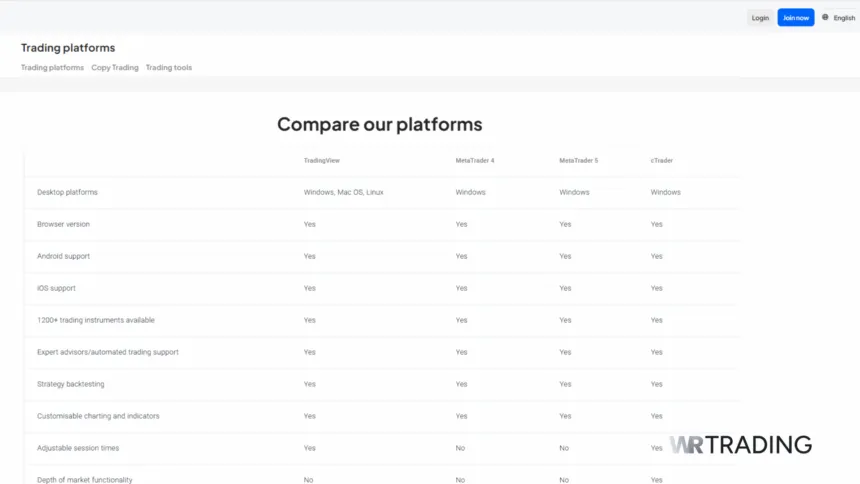
Task: Click the Android support row label
Action: tap(64, 256)
